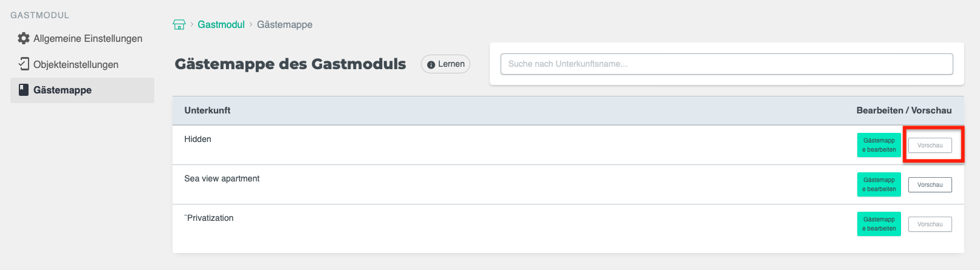Edit Gästemappe for Sea view apartment
Viewport: 980px width, 270px height.
click(879, 184)
